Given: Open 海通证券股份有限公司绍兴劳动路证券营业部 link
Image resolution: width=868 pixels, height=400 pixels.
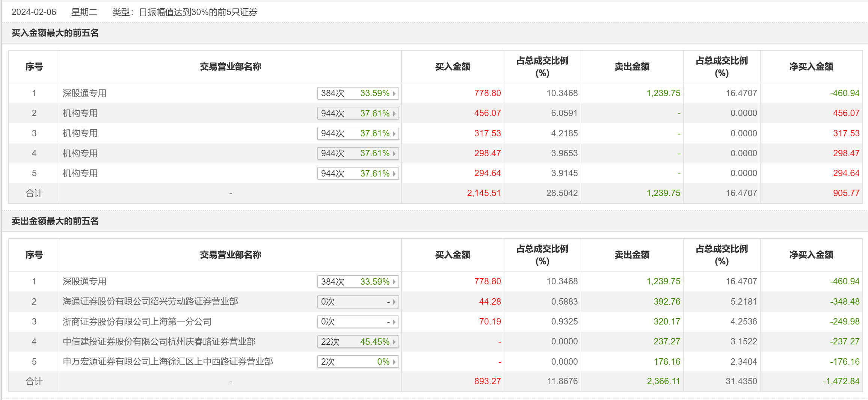Looking at the screenshot, I should point(150,302).
